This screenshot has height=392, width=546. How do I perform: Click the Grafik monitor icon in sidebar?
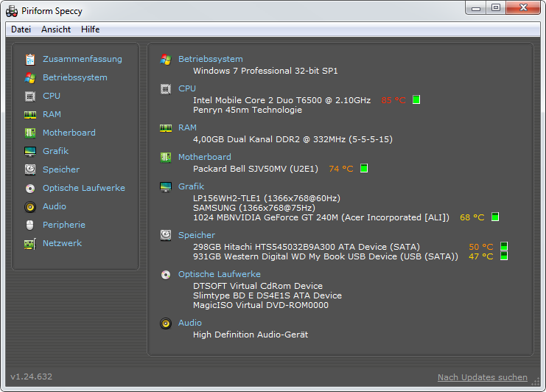(30, 152)
